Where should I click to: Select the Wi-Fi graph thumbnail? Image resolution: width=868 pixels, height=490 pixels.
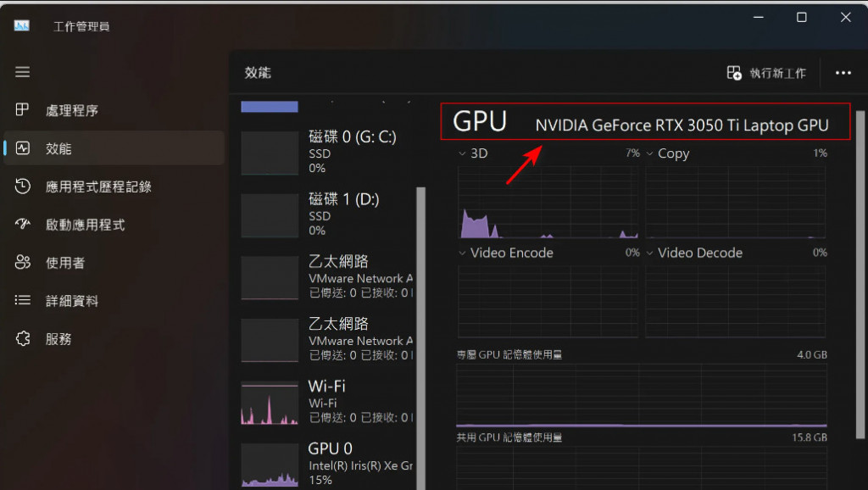(x=270, y=403)
